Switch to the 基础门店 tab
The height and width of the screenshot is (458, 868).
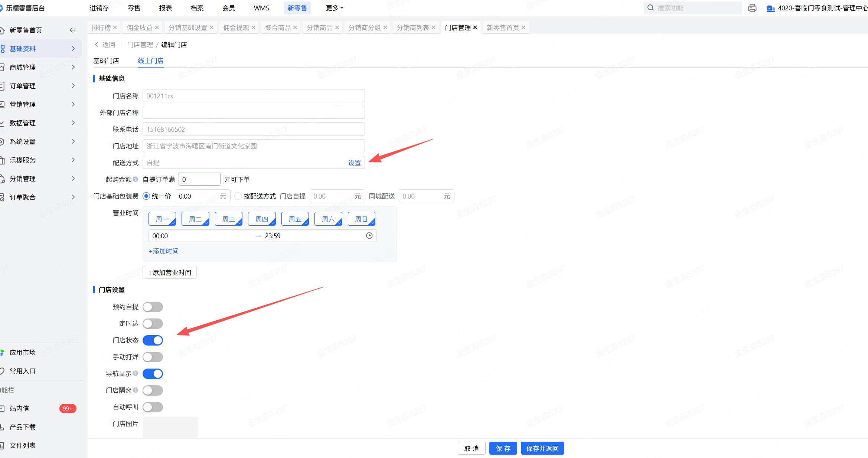tap(106, 60)
